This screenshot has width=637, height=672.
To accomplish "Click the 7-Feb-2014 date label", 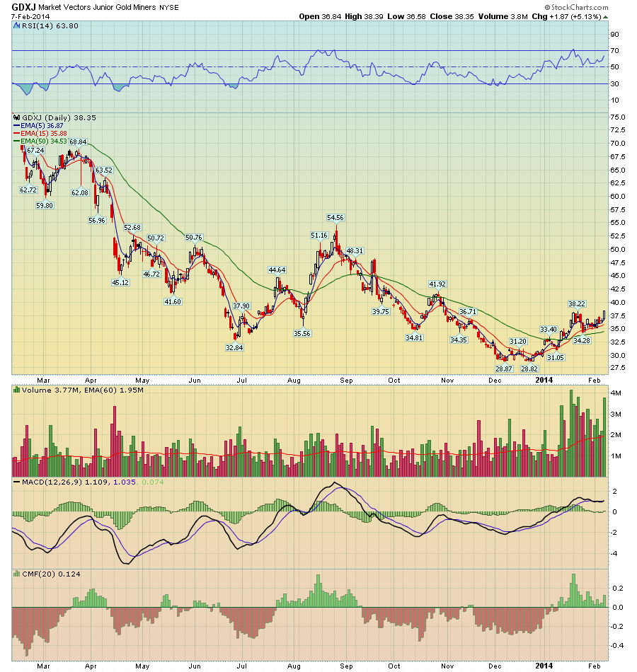I will [x=30, y=17].
